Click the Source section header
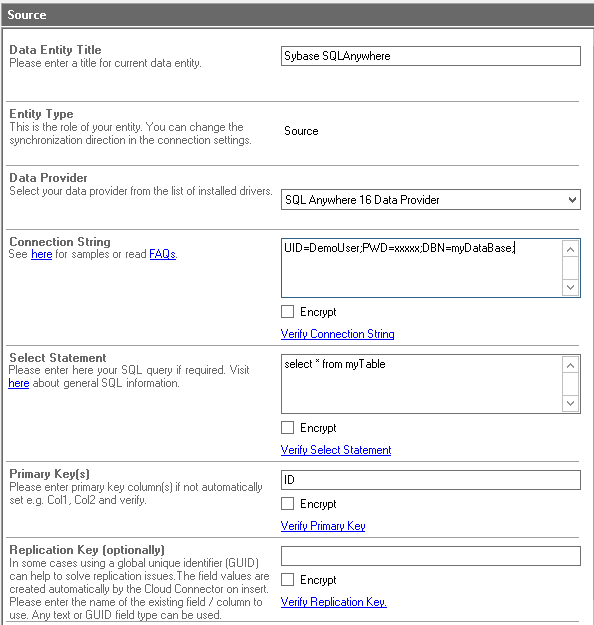594x625 pixels. pos(297,15)
